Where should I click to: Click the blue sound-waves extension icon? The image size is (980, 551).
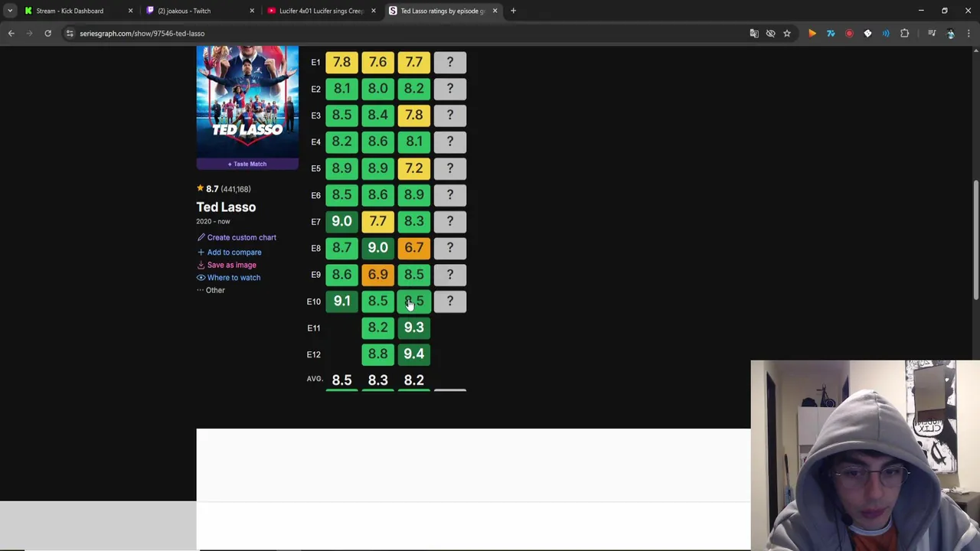click(886, 33)
